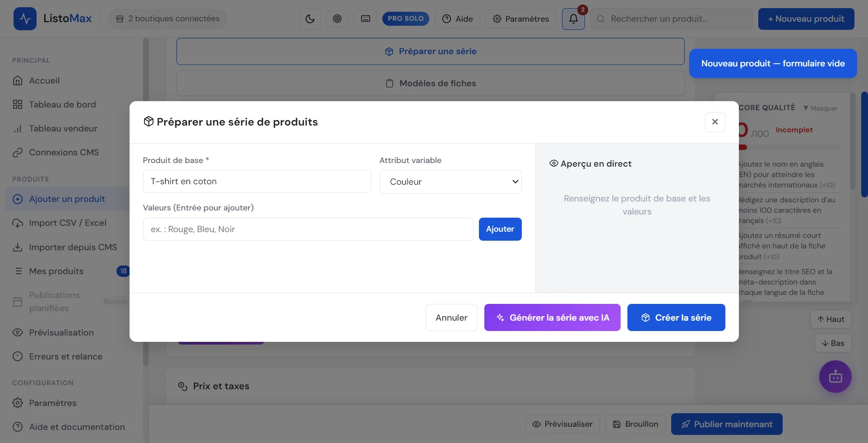Click + Nouveau produit button

point(806,19)
